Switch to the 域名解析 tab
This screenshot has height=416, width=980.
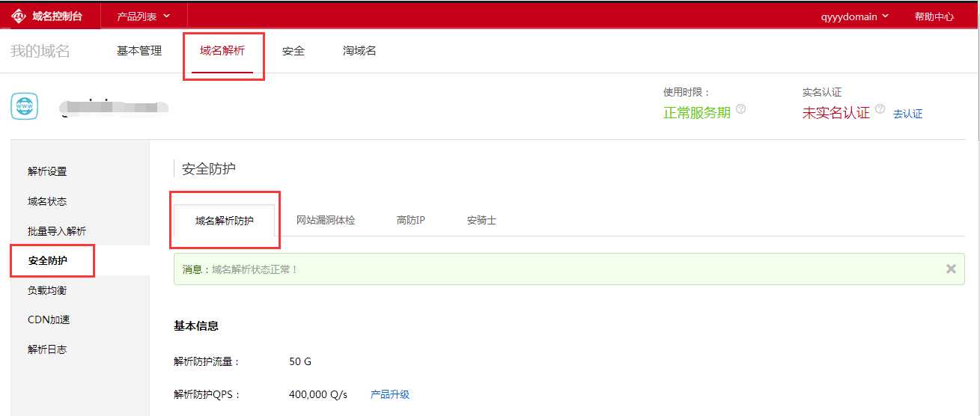pyautogui.click(x=222, y=51)
